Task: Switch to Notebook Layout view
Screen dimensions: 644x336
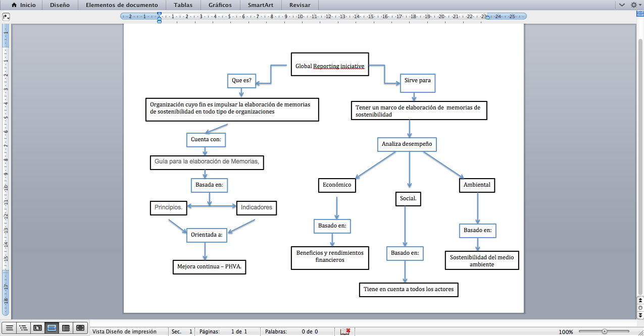Action: click(x=66, y=328)
